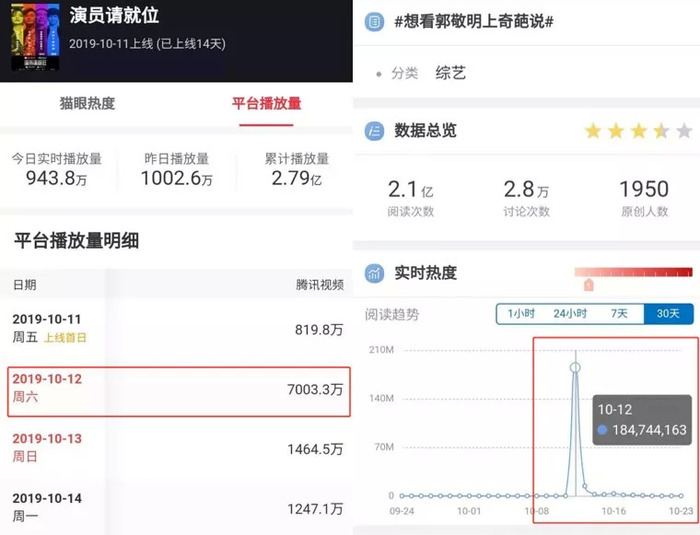The image size is (700, 535).
Task: Click the 2.8万 讨论次数 stat
Action: coord(526,198)
